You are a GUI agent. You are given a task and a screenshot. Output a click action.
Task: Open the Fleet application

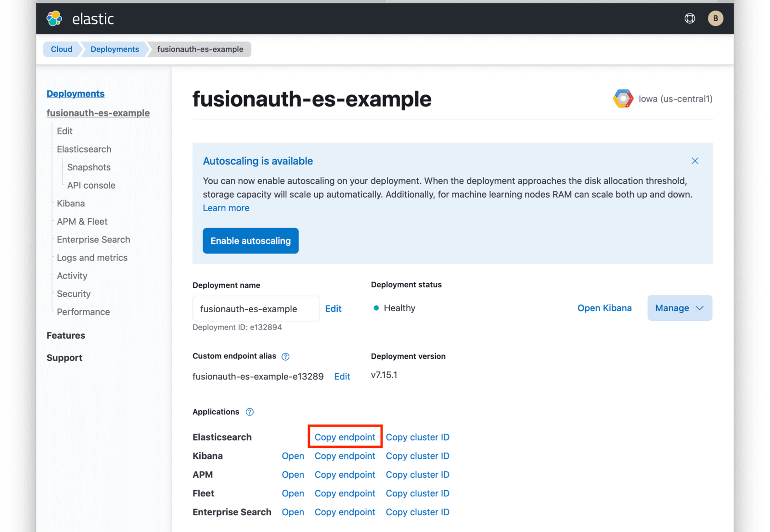[x=293, y=493]
